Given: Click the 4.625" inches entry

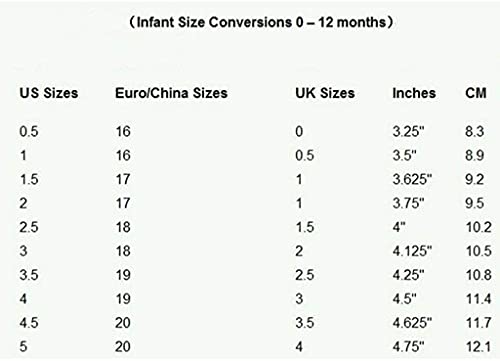Looking at the screenshot, I should point(412,323).
